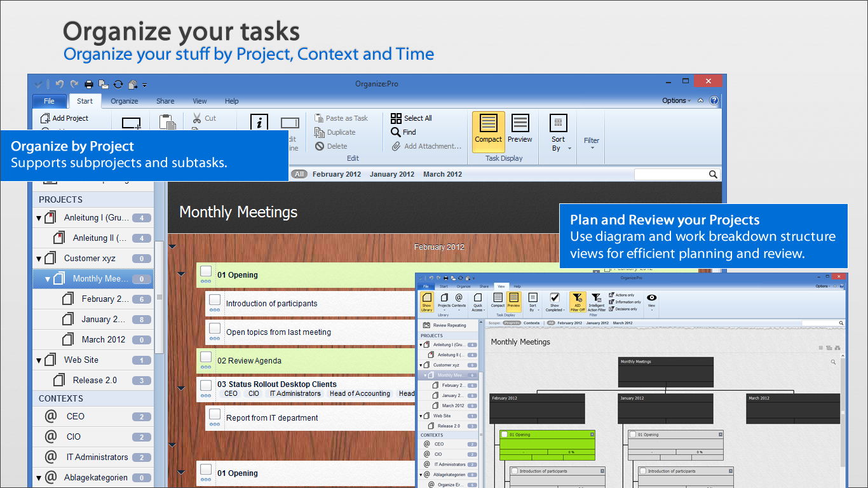The width and height of the screenshot is (868, 488).
Task: Click the search magnifier in main window
Action: click(714, 174)
